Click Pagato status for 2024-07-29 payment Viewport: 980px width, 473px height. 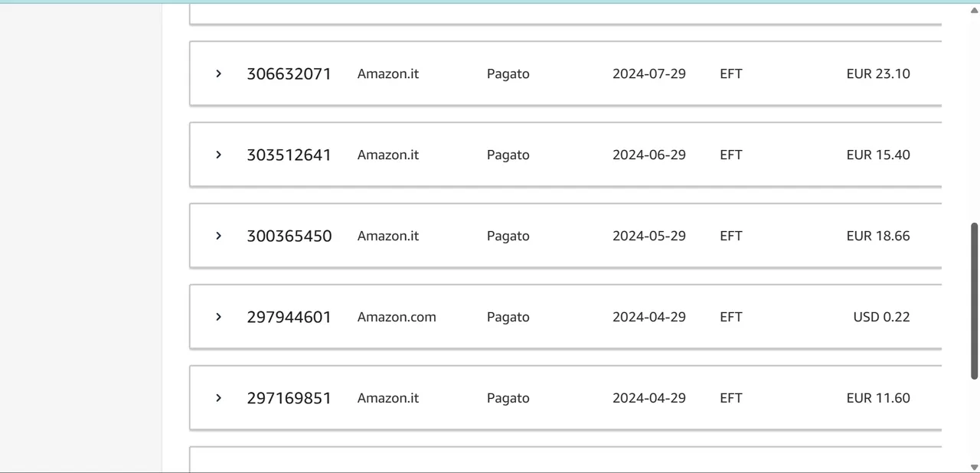point(508,74)
